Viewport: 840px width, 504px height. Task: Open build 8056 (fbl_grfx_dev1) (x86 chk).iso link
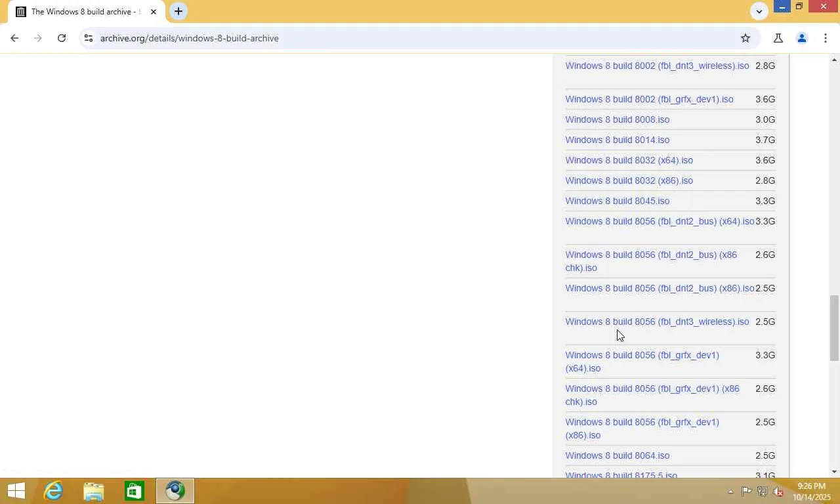point(652,395)
